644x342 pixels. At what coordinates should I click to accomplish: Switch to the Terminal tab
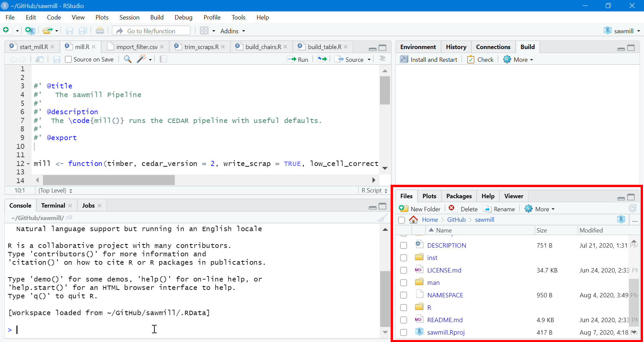click(53, 206)
